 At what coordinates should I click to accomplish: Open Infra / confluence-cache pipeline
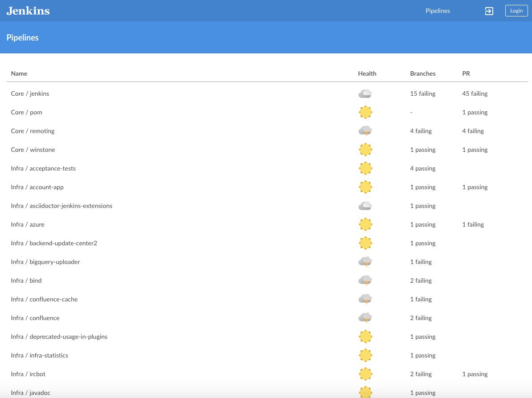click(44, 299)
